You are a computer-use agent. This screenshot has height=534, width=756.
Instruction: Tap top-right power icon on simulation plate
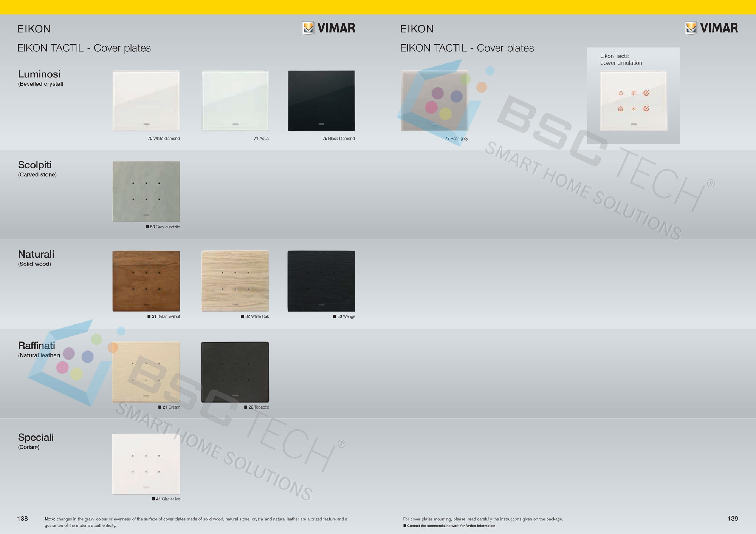pos(646,93)
